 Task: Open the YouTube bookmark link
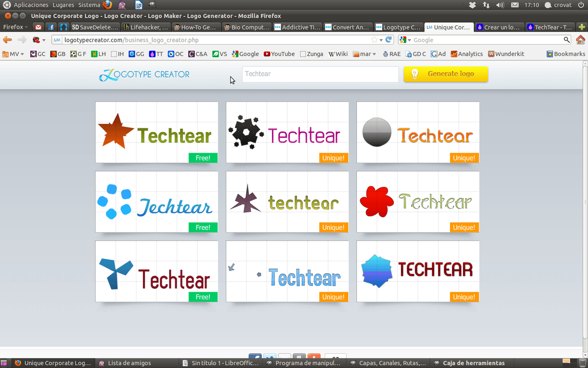[x=279, y=54]
